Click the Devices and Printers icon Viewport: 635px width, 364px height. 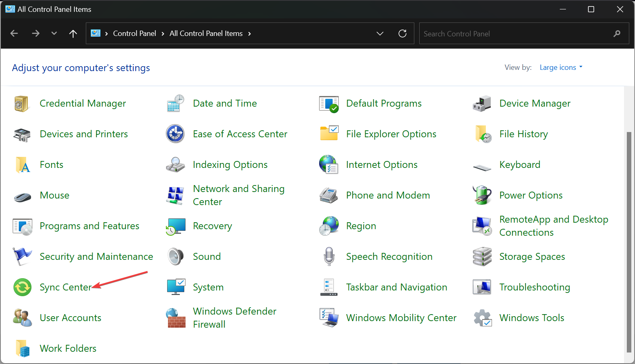click(22, 134)
